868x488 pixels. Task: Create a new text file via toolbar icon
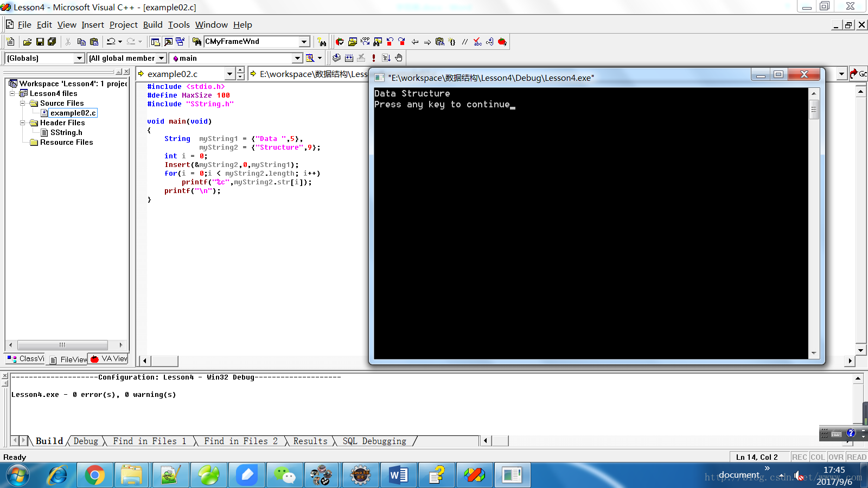click(x=10, y=42)
